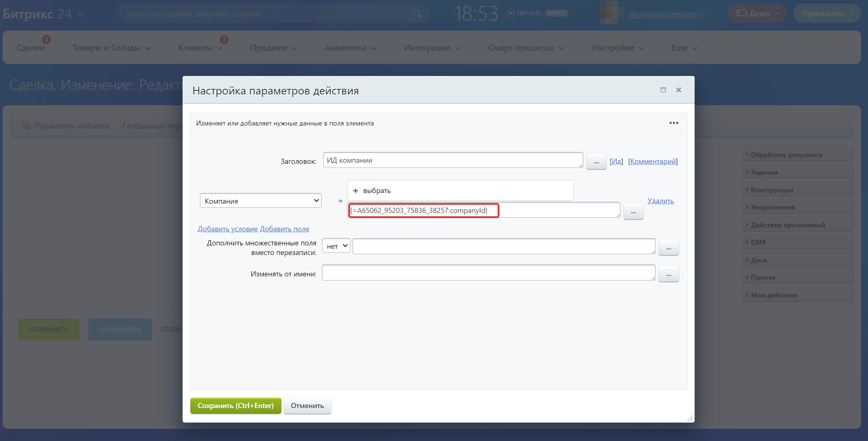Click into the Изменять от имени field
This screenshot has width=868, height=441.
click(x=488, y=273)
